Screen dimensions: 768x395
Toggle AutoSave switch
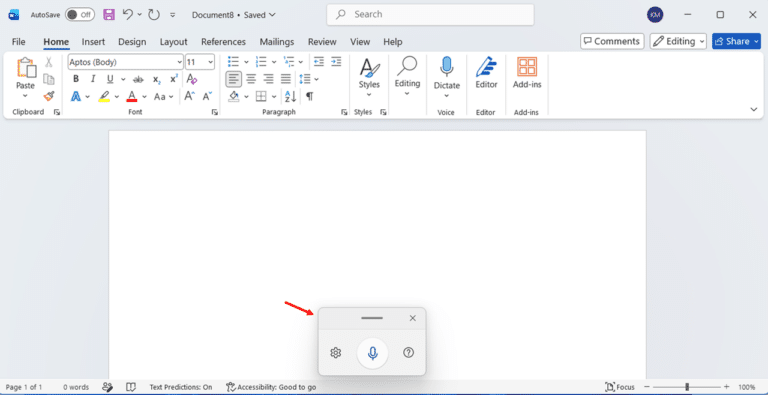point(80,15)
